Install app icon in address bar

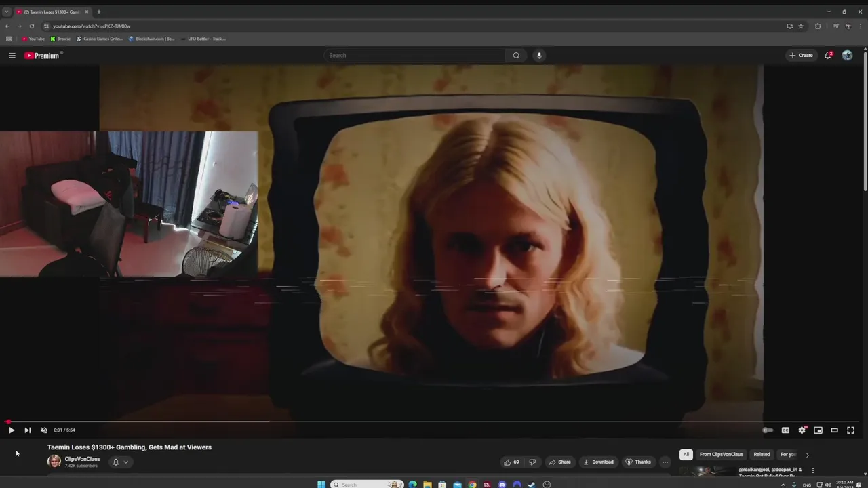[789, 26]
